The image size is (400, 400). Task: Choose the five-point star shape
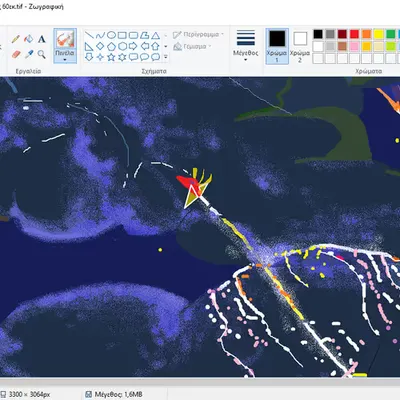coord(111,57)
